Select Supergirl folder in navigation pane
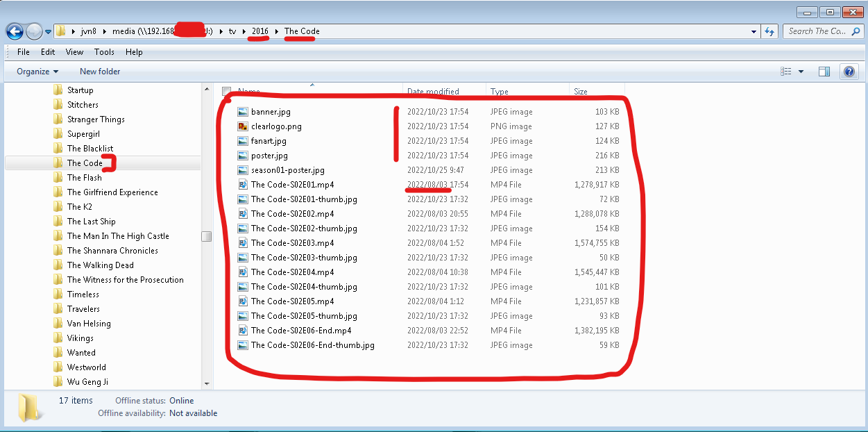 pyautogui.click(x=83, y=134)
